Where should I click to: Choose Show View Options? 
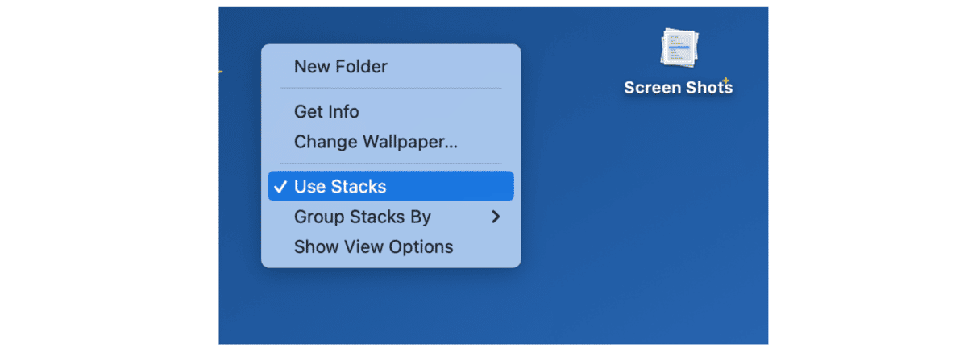point(373,246)
